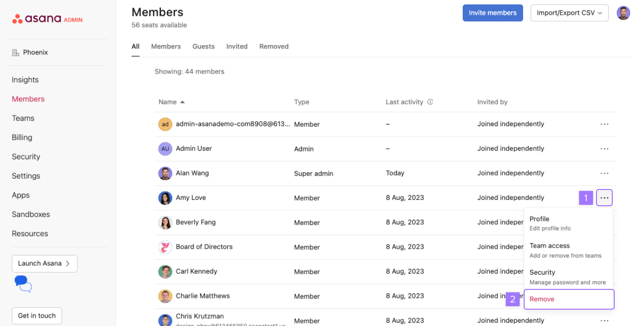Switch to the Guests tab
Viewport: 644px width, 326px height.
(203, 46)
